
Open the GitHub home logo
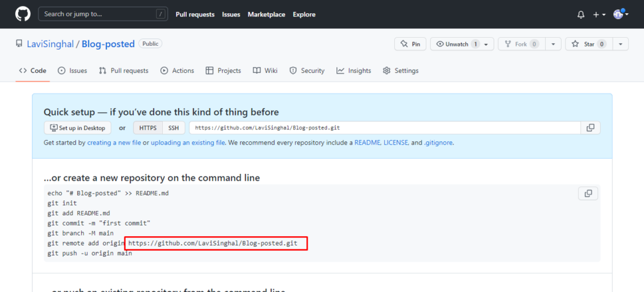pyautogui.click(x=23, y=14)
